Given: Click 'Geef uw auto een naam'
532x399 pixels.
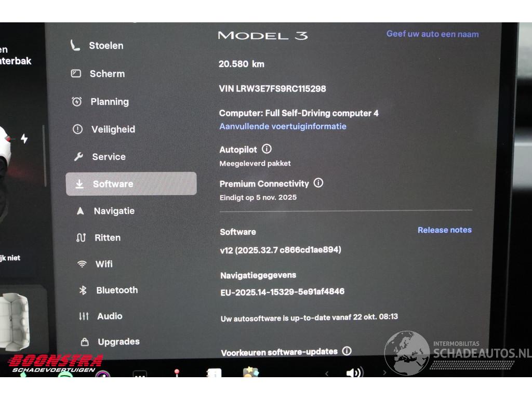Looking at the screenshot, I should click(x=433, y=34).
